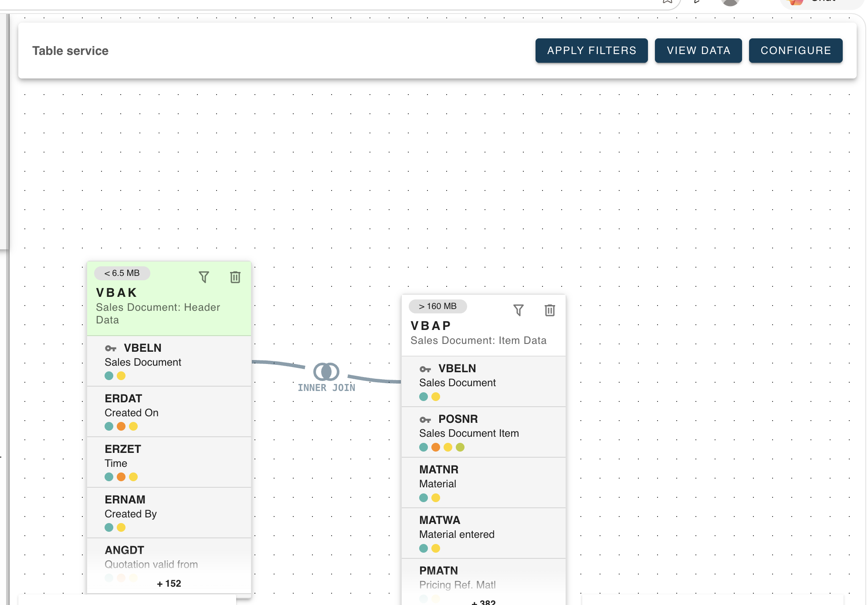Open the filter icon on VBAP table
This screenshot has height=605, width=868.
519,310
